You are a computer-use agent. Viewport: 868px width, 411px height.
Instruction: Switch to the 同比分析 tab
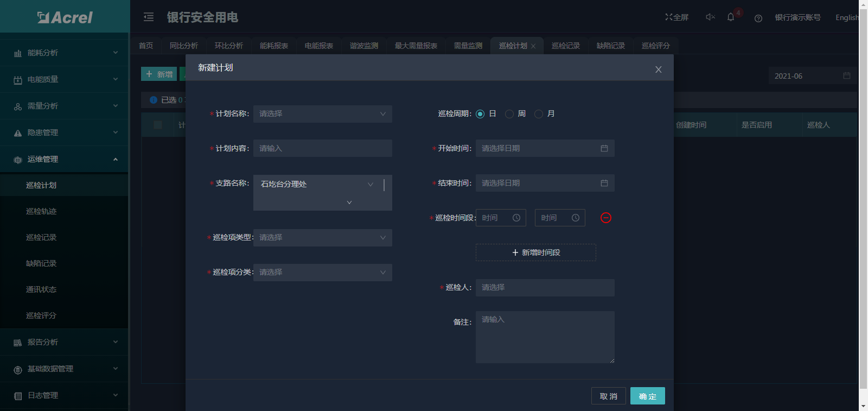click(x=184, y=46)
